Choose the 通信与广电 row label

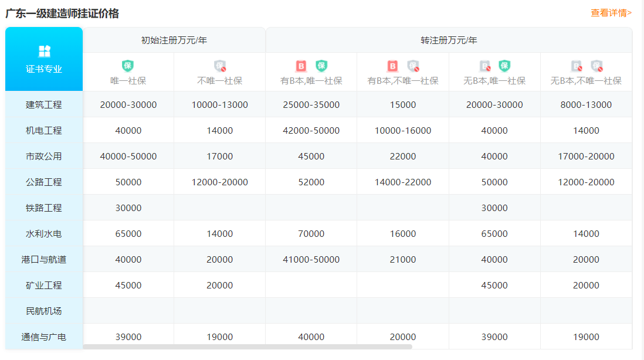click(x=44, y=337)
